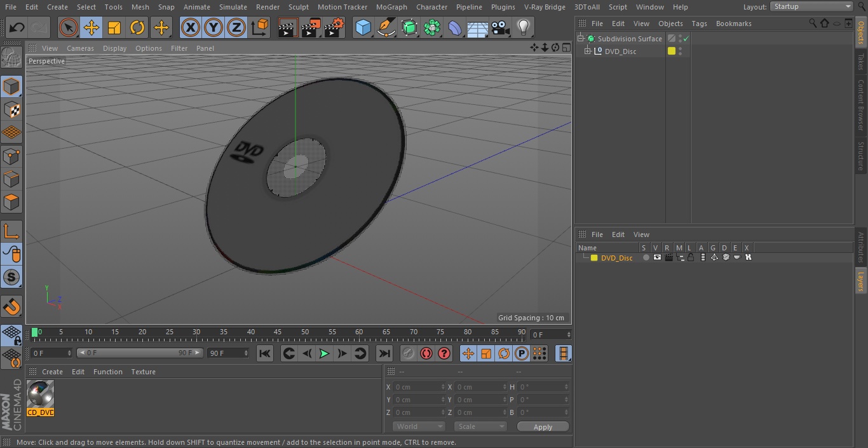Switch to Edges mode
The height and width of the screenshot is (448, 868).
coord(11,179)
